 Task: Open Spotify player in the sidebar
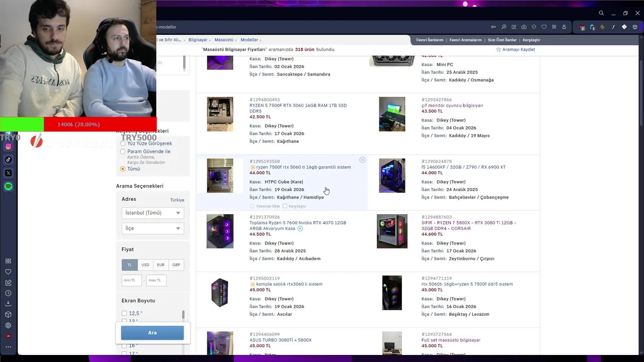coord(8,187)
